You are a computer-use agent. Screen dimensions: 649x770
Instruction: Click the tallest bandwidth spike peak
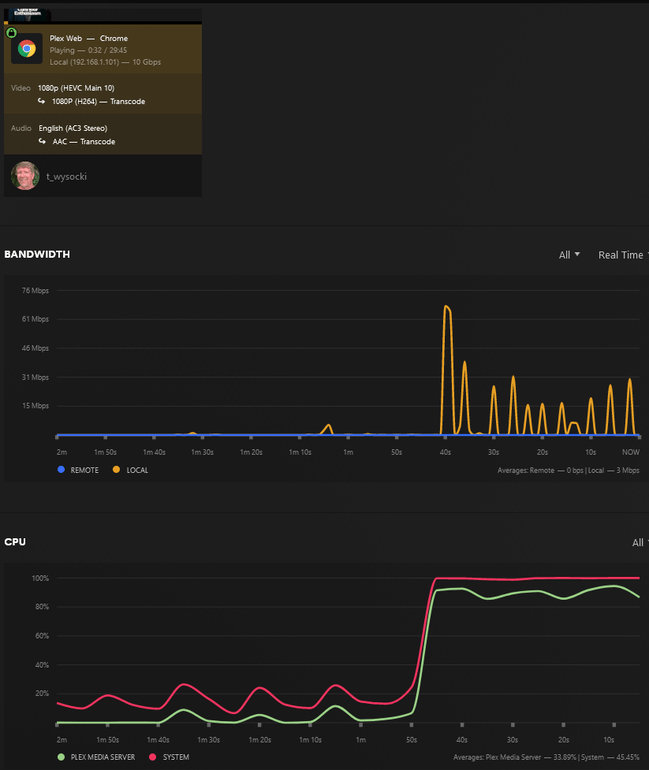click(446, 307)
